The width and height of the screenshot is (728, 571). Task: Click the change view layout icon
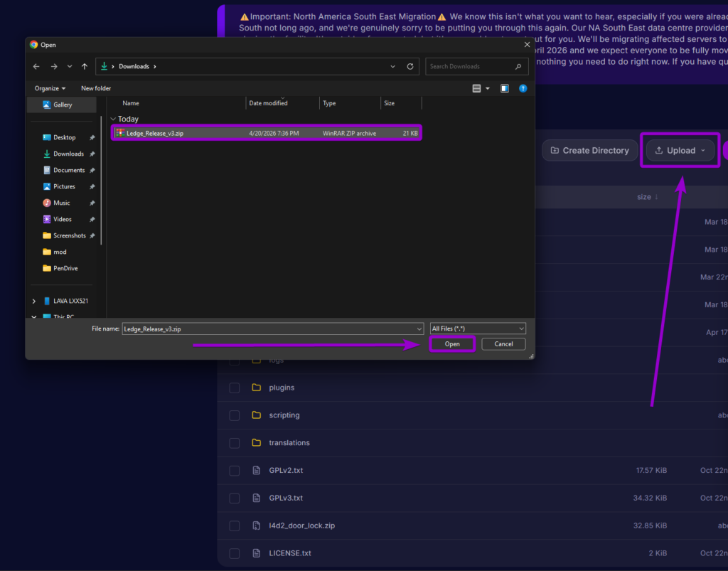[477, 87]
